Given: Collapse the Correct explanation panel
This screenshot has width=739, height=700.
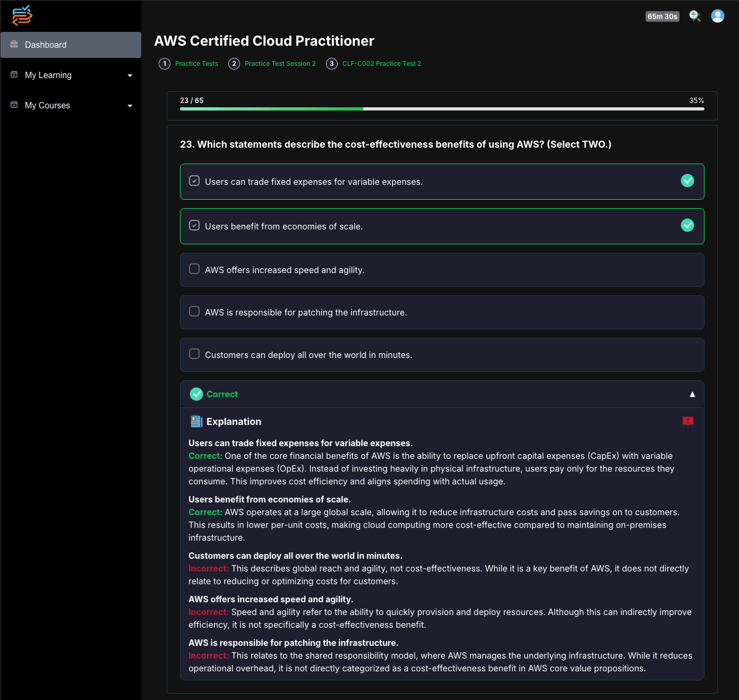Looking at the screenshot, I should pos(692,394).
